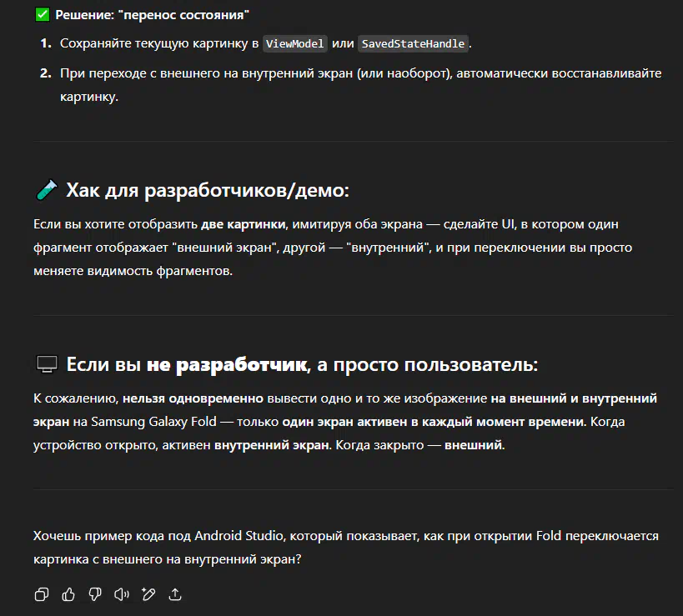
Task: Click bold text нельзя одновременно
Action: (x=193, y=398)
